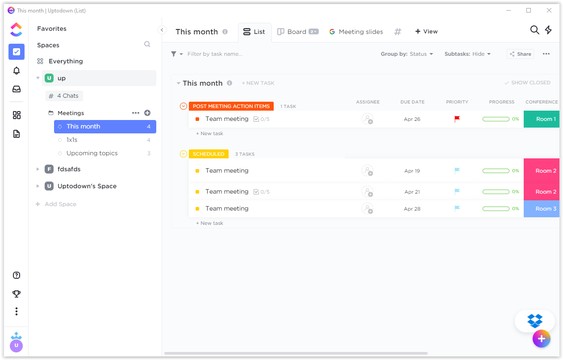563x360 pixels.
Task: Open the Dropbox floating icon
Action: click(535, 321)
